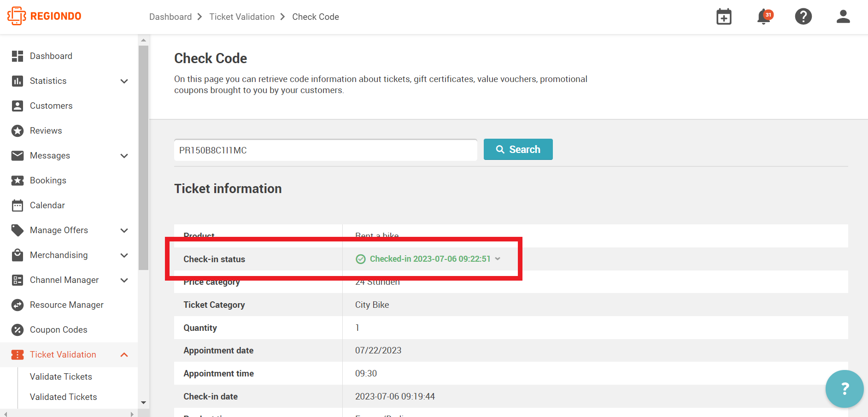Select Validated Tickets submenu item
The image size is (868, 417).
pos(63,397)
